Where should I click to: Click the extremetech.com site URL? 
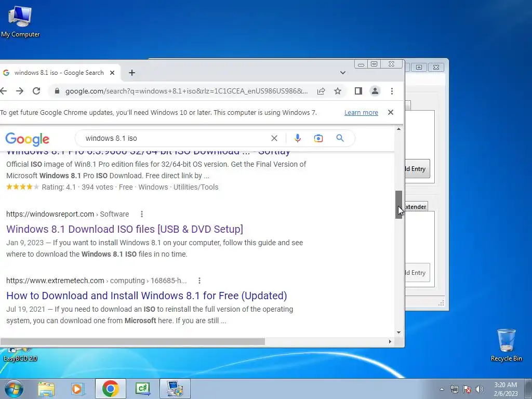(x=96, y=281)
